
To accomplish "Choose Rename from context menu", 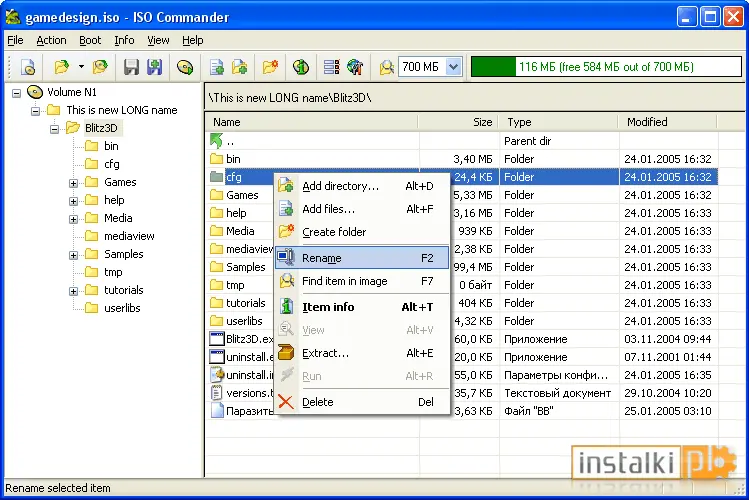I will pyautogui.click(x=362, y=258).
